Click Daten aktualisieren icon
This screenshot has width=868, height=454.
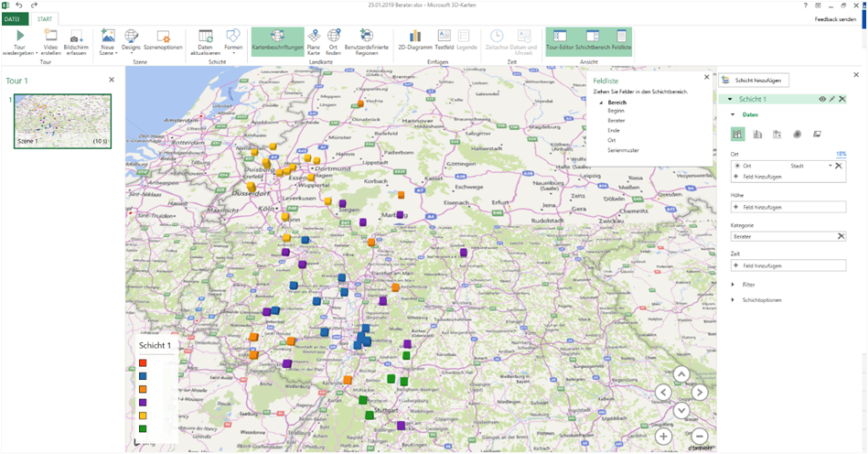coord(206,37)
